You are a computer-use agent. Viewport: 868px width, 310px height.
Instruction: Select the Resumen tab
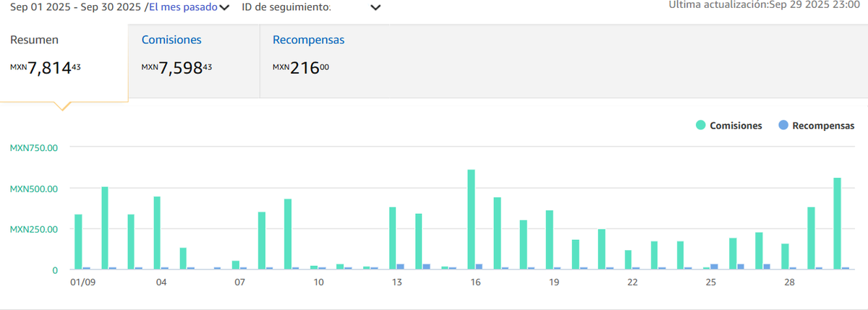point(64,61)
